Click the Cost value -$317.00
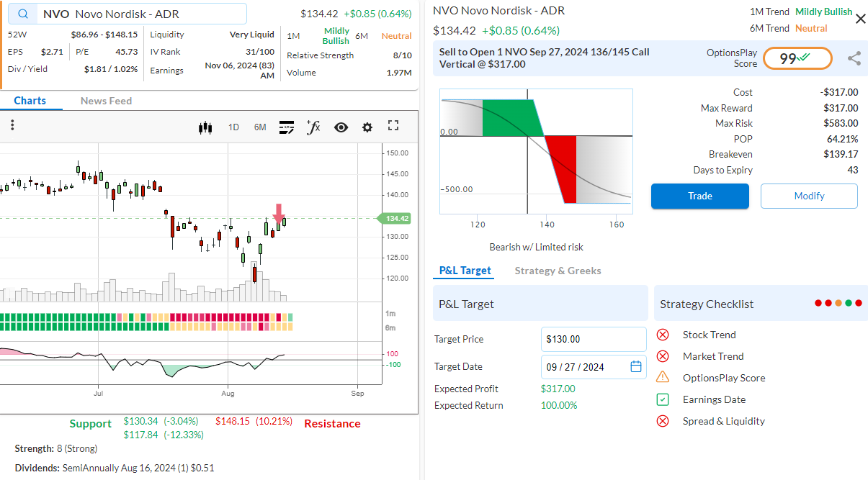This screenshot has height=480, width=868. 839,92
